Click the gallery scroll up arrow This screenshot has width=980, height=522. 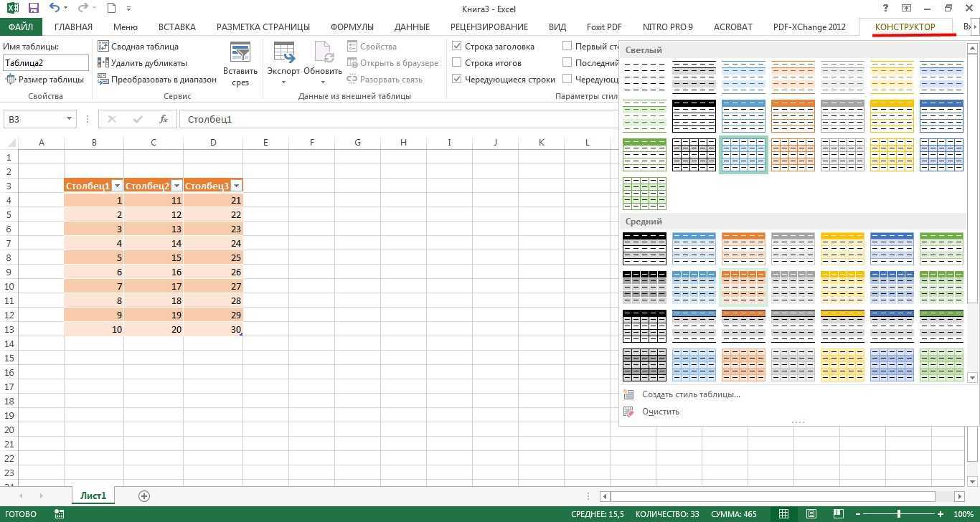pyautogui.click(x=973, y=49)
